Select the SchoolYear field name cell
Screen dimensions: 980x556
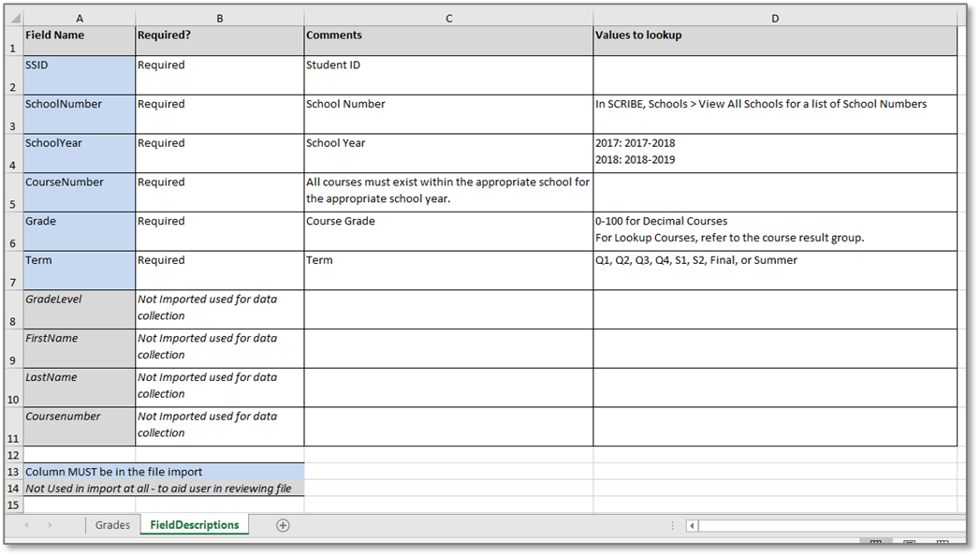point(80,154)
